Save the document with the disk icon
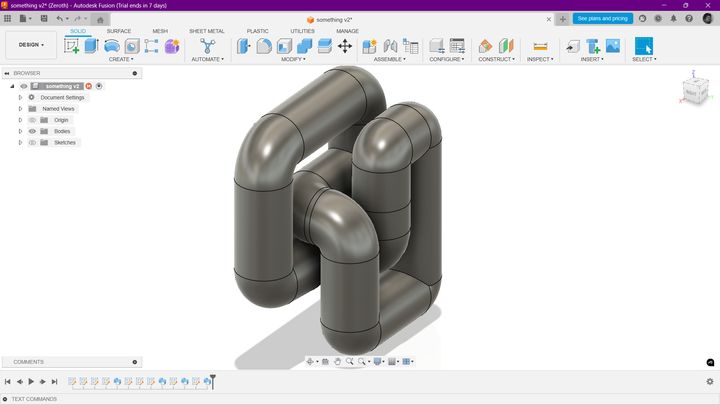The width and height of the screenshot is (720, 405). click(x=44, y=18)
